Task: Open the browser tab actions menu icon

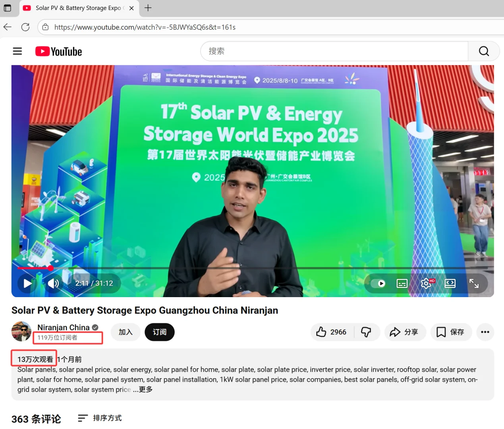Action: point(7,8)
